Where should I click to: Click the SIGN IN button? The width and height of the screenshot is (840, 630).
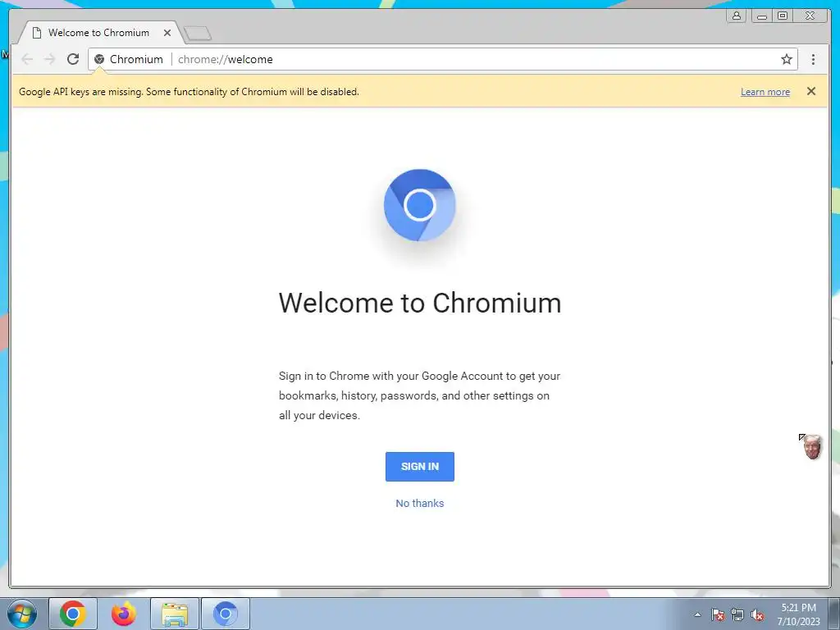(x=419, y=467)
